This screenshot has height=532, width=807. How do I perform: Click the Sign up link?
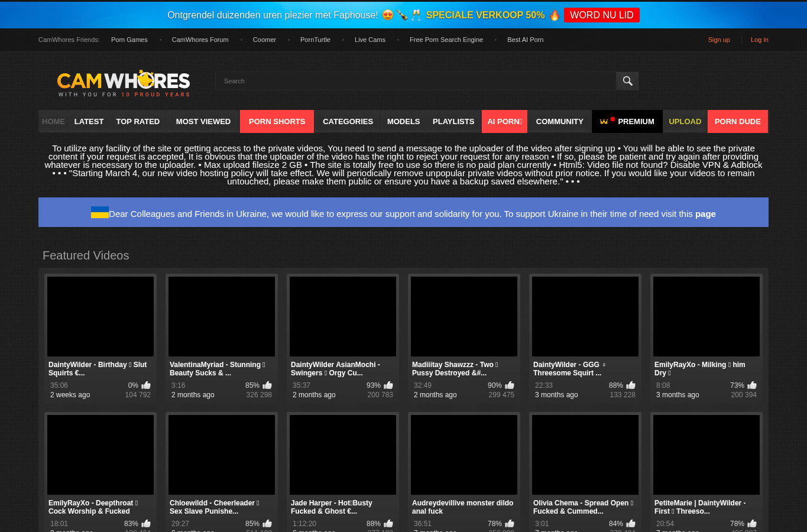(x=719, y=40)
